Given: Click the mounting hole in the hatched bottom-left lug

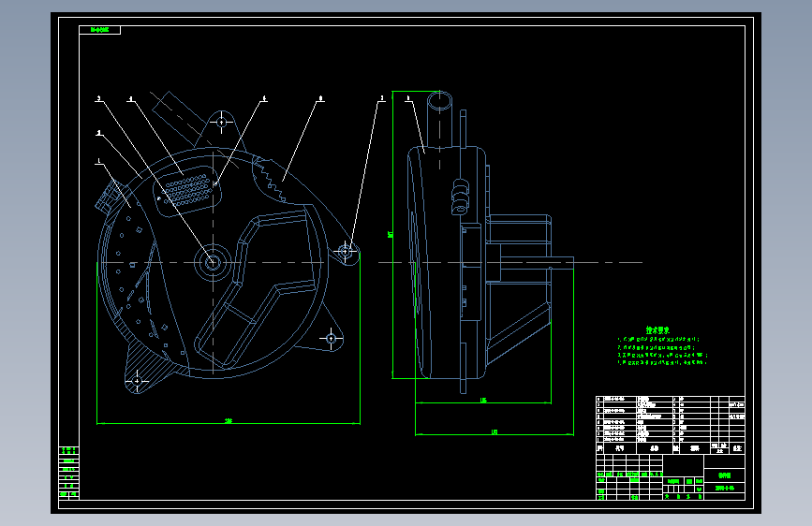Looking at the screenshot, I should tap(138, 382).
